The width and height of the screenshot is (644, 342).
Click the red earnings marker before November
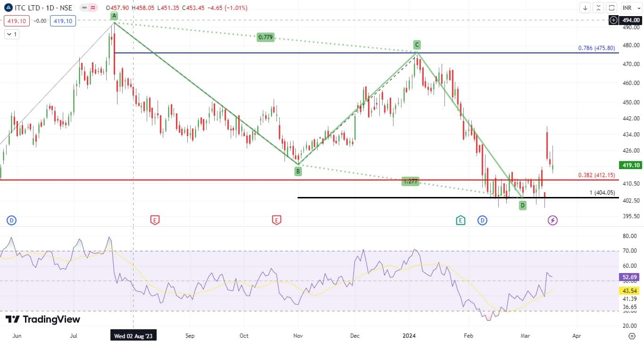click(x=276, y=220)
